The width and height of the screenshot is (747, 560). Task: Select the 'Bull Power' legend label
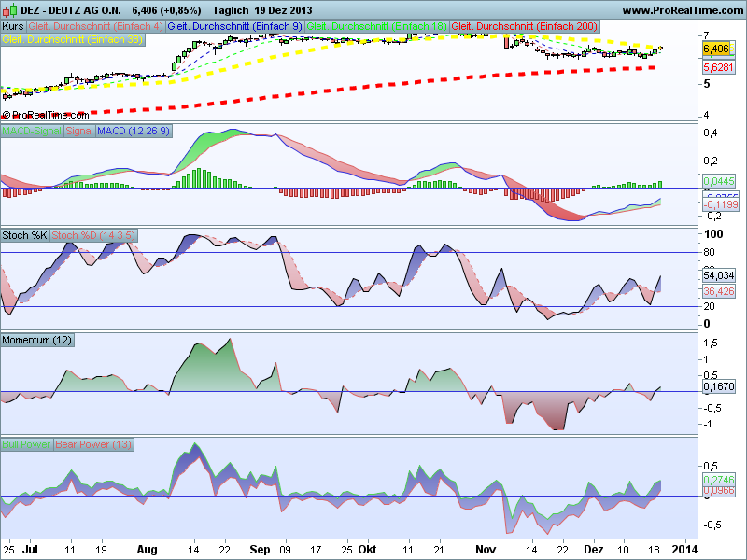26,444
